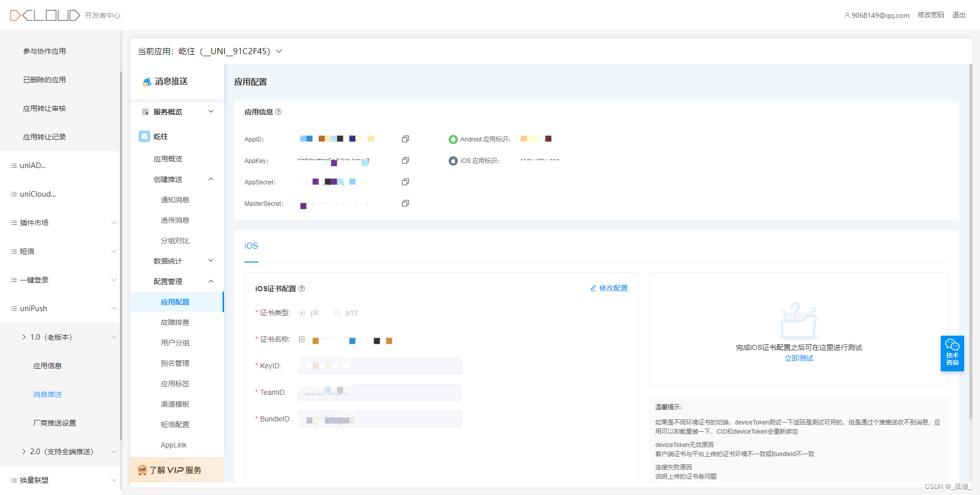Click 退出 to log out

959,15
